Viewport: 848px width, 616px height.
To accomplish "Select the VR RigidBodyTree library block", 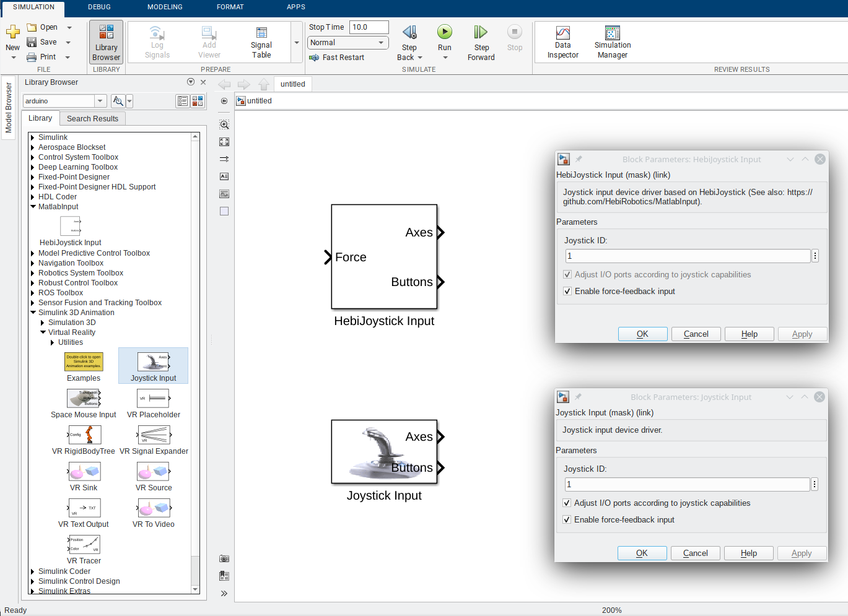I will tap(84, 439).
